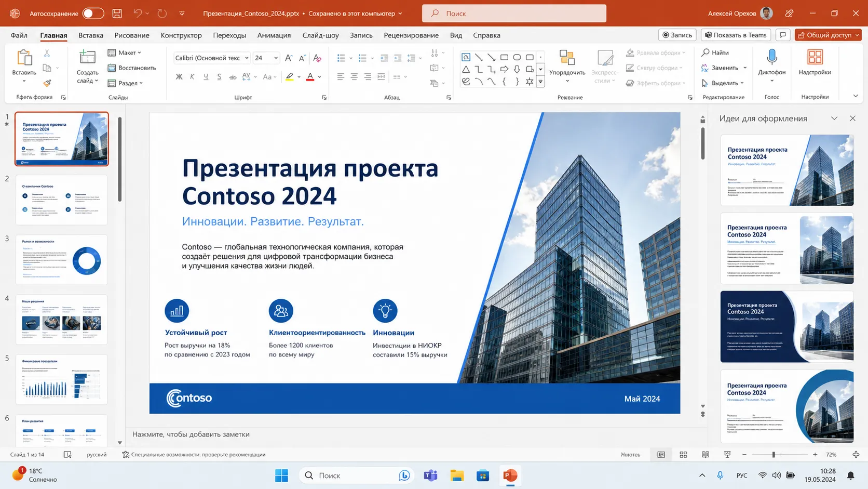Save the presentation with the floppy disk icon

(x=117, y=14)
